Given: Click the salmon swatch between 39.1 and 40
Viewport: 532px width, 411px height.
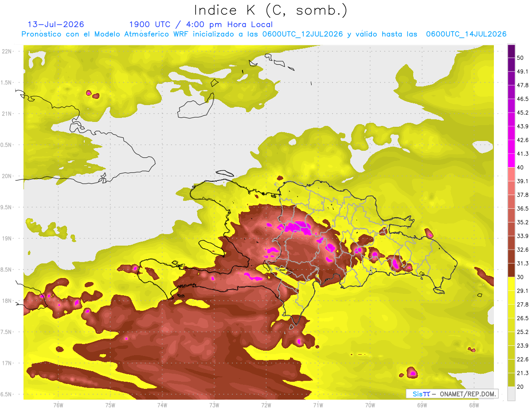Looking at the screenshot, I should click(x=511, y=174).
